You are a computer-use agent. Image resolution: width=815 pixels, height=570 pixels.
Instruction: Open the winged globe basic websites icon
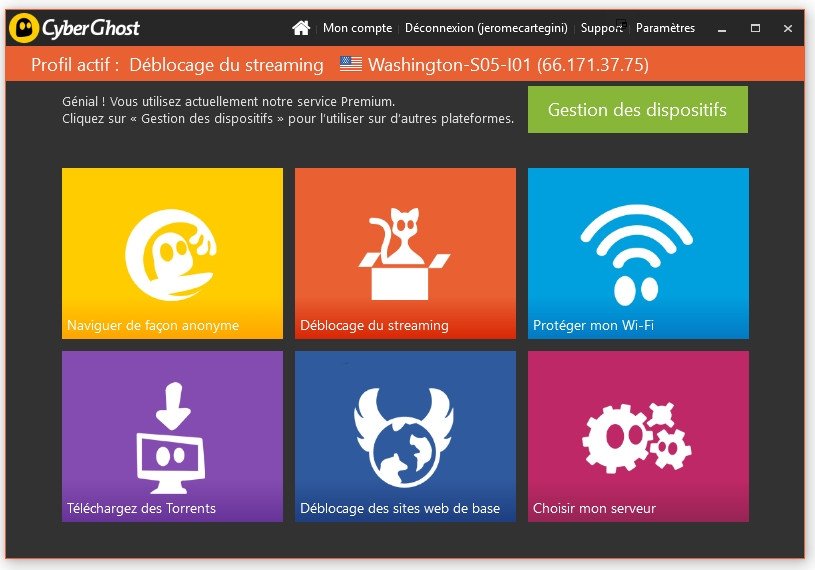[404, 435]
